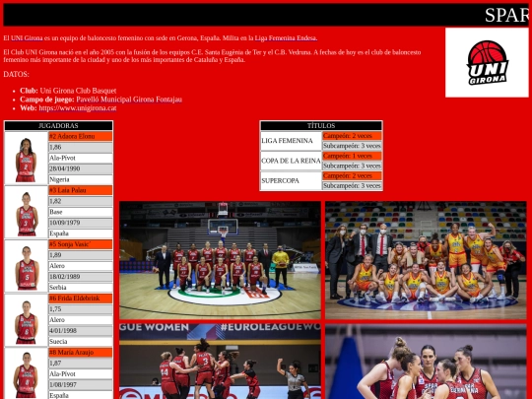Open the team lineup photo on court
The height and width of the screenshot is (399, 532).
coord(220,260)
